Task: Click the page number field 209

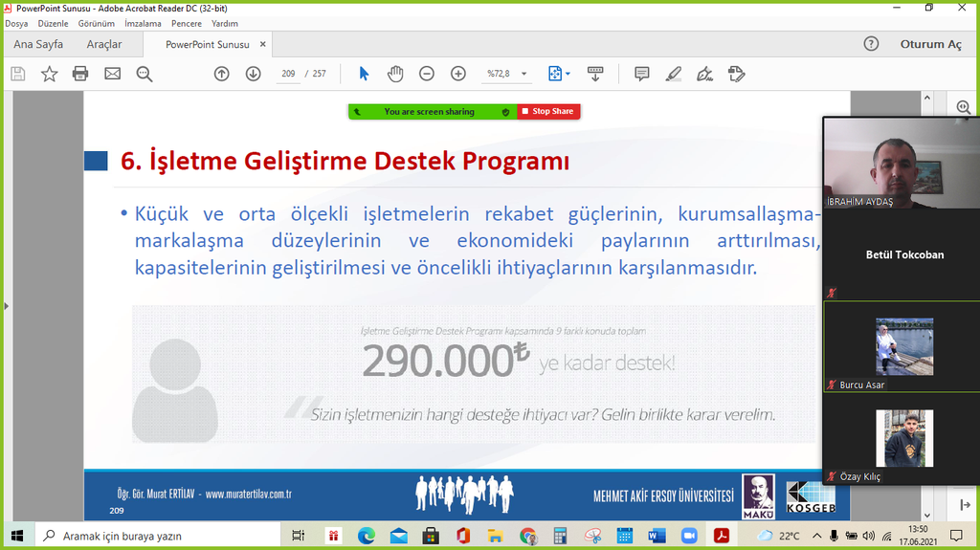Action: tap(288, 74)
